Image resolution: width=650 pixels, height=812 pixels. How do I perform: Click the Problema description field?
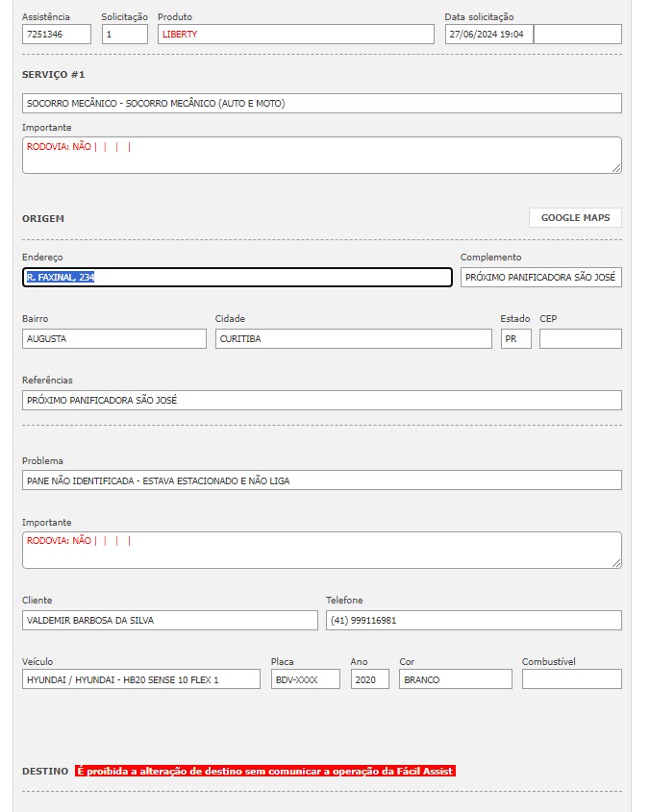pos(321,480)
